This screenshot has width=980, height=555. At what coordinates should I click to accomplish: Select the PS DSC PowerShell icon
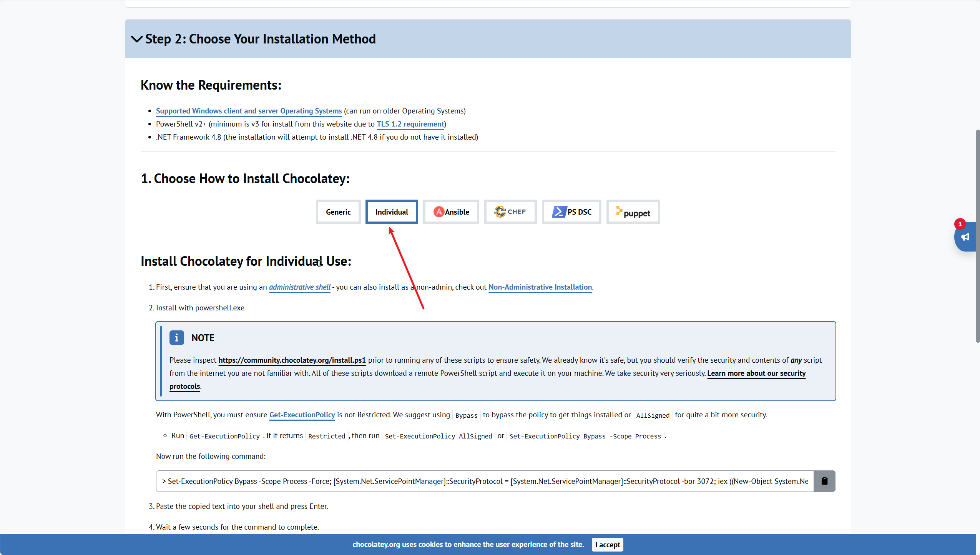click(559, 212)
